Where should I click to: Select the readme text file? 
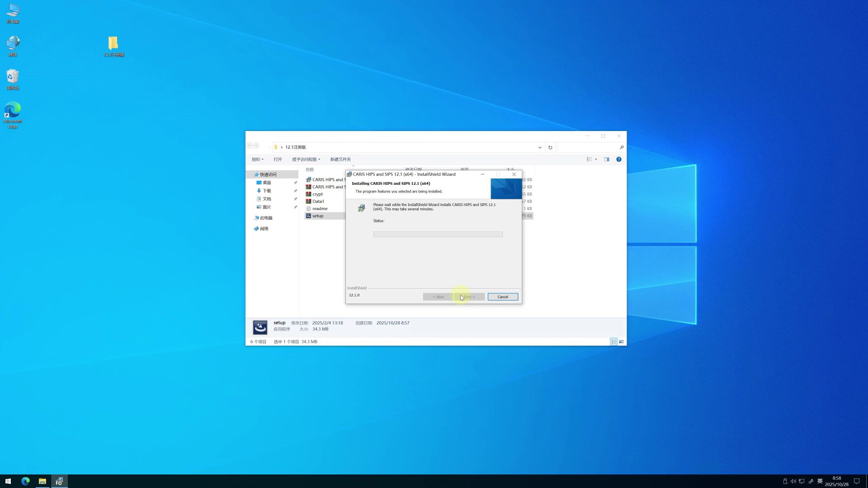coord(320,209)
